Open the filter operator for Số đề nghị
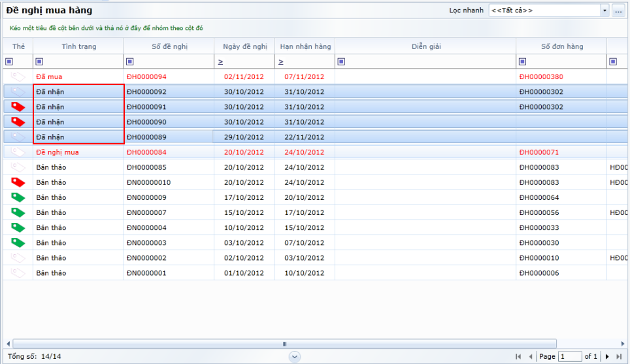Viewport: 630px width, 364px height. [x=130, y=61]
